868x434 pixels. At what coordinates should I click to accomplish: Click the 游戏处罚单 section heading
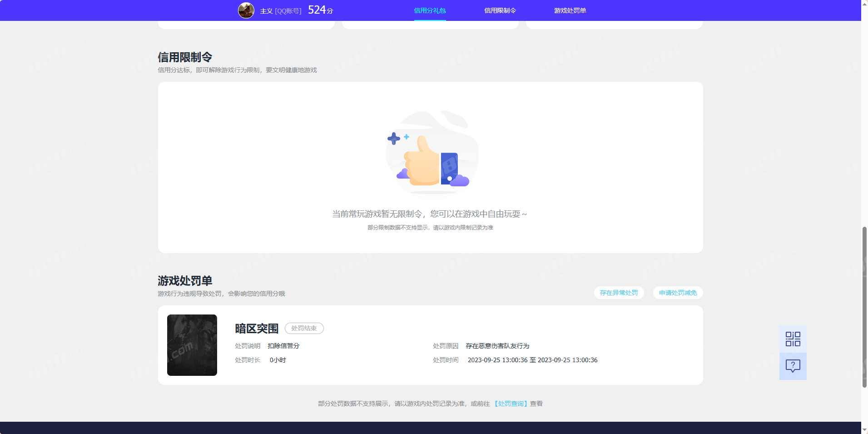click(185, 281)
